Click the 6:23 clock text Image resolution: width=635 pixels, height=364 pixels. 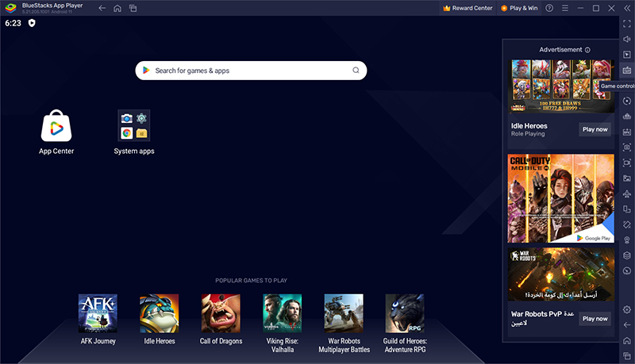(13, 23)
